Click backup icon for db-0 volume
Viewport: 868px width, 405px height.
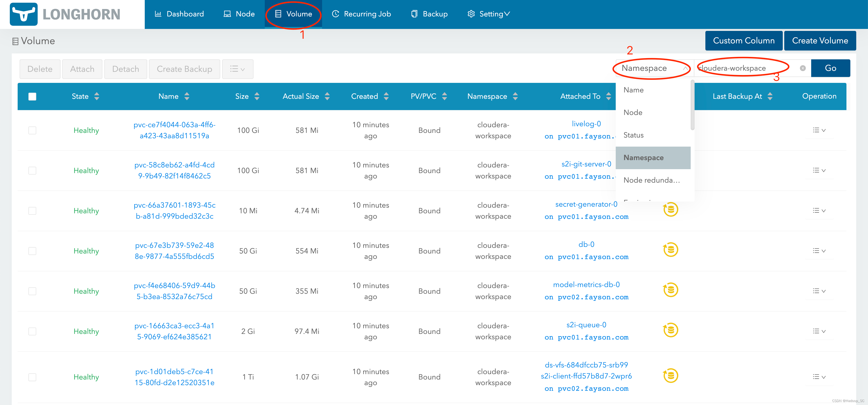click(671, 250)
